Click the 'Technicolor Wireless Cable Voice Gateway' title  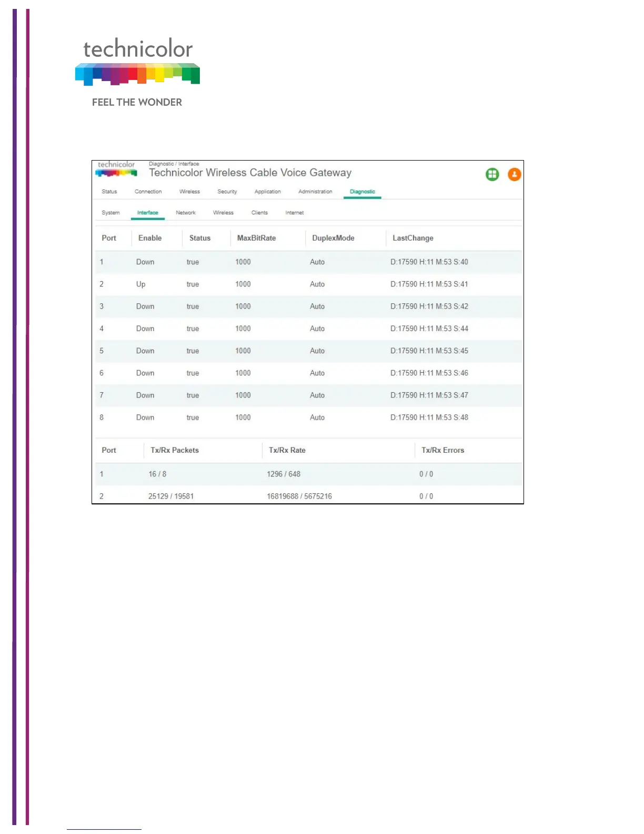[x=250, y=173]
